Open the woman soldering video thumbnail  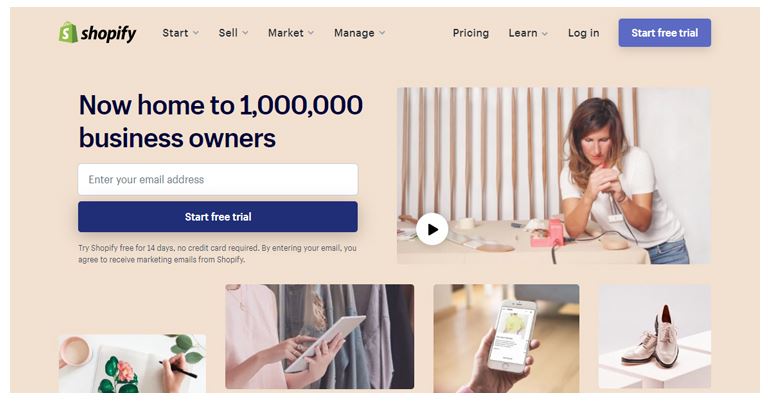point(553,176)
